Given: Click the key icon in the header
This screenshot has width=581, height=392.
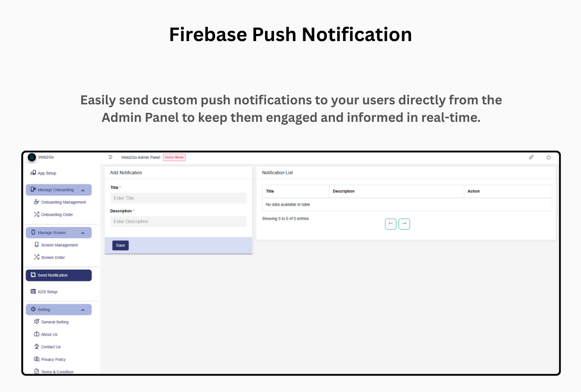Looking at the screenshot, I should click(531, 157).
